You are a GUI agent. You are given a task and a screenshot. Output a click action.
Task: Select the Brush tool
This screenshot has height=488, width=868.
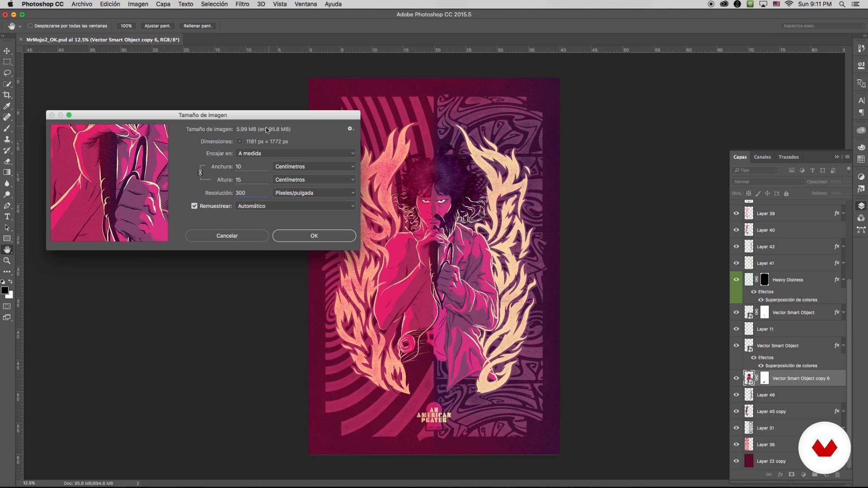point(7,128)
